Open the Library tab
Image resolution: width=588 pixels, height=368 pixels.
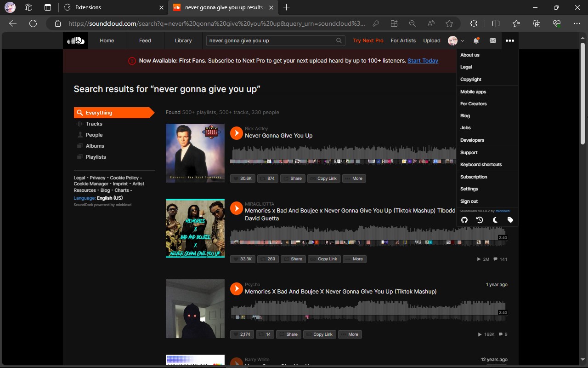[x=183, y=40]
